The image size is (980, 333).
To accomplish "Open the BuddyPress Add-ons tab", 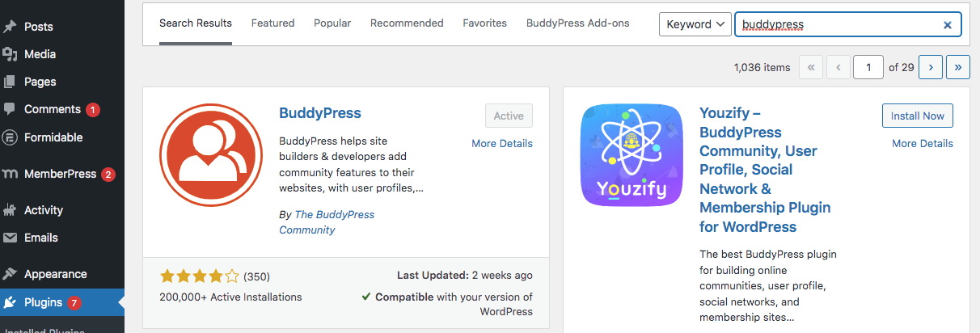I will 577,23.
